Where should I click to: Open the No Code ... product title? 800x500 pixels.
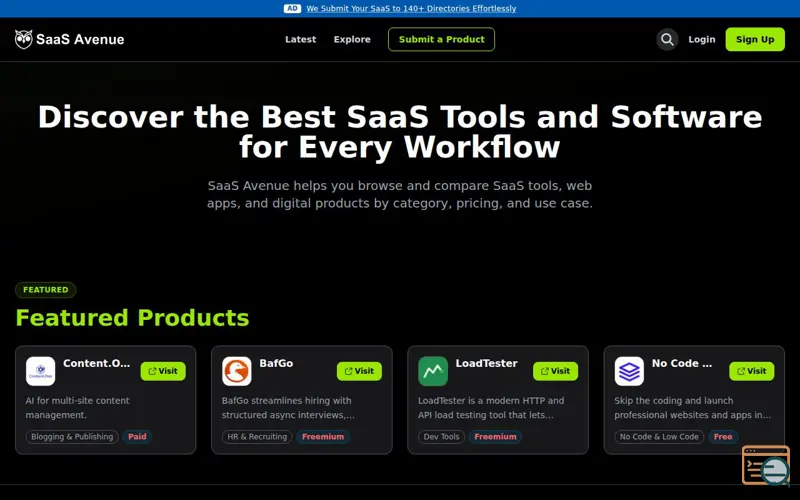682,363
